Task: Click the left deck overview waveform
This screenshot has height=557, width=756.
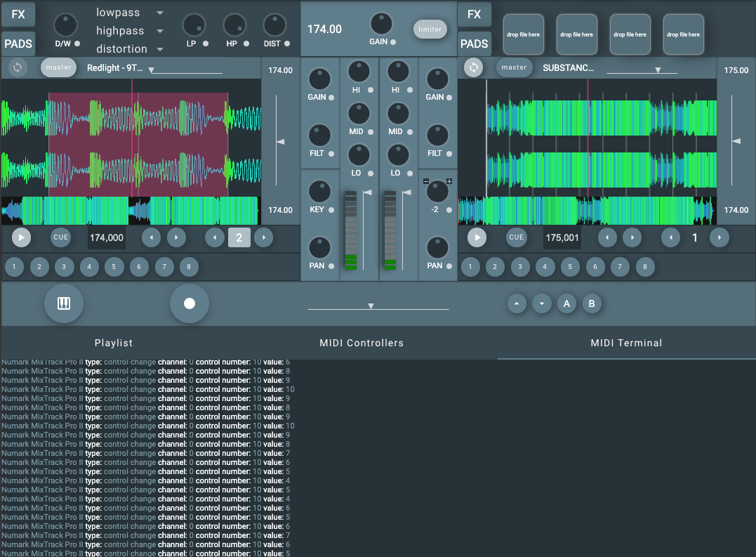Action: pos(131,211)
